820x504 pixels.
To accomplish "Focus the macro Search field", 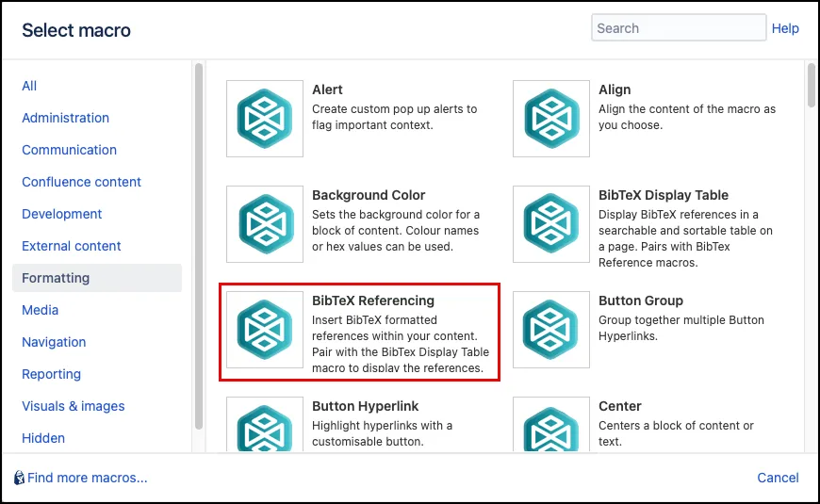I will pyautogui.click(x=679, y=27).
